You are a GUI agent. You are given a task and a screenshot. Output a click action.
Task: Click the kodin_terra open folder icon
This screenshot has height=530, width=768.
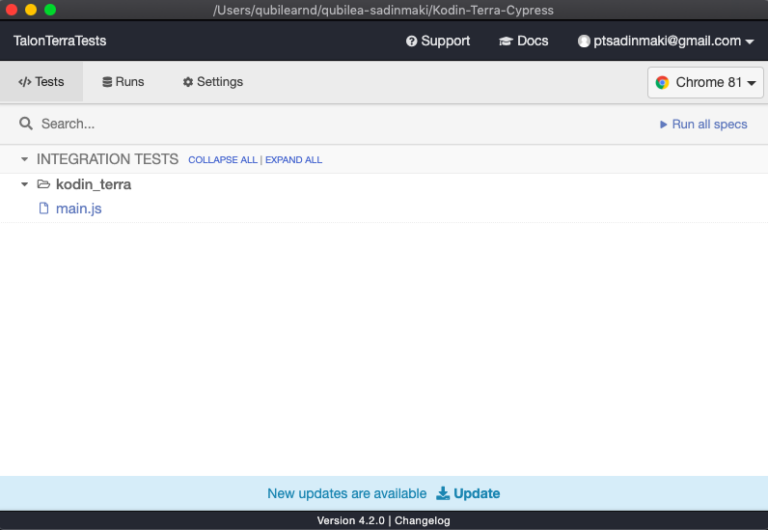coord(44,184)
